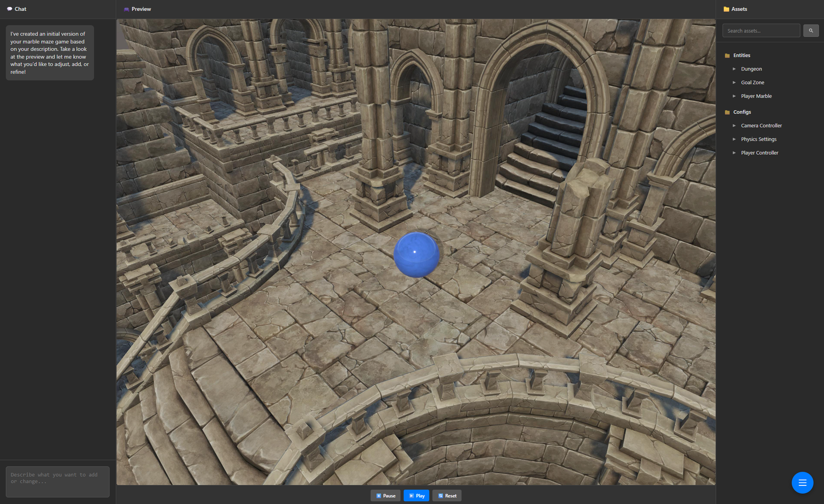Image resolution: width=824 pixels, height=504 pixels.
Task: Click the search magnifier button
Action: 811,31
